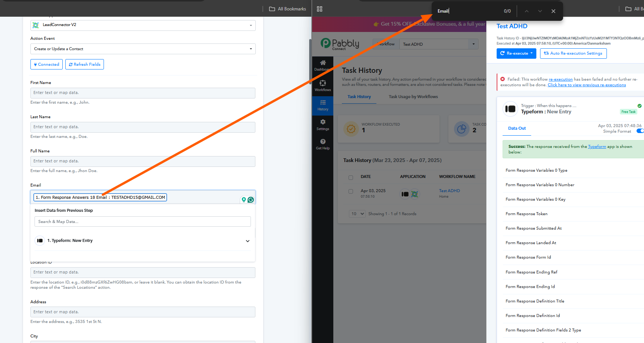This screenshot has width=644, height=343.
Task: Open Auto Re-execution Settings
Action: coord(573,54)
